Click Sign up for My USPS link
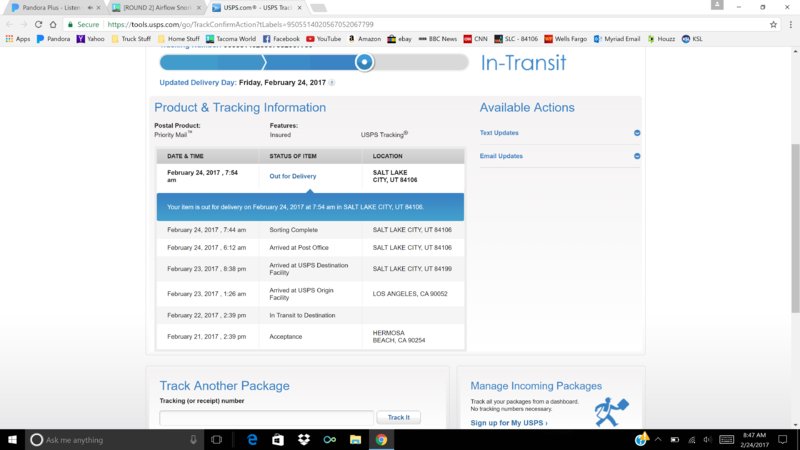This screenshot has width=800, height=450. 509,423
